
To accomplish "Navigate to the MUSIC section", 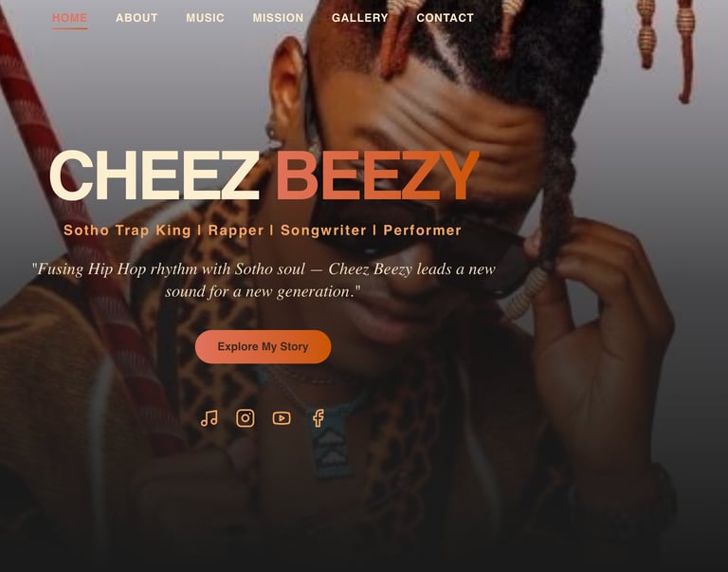I will coord(205,18).
